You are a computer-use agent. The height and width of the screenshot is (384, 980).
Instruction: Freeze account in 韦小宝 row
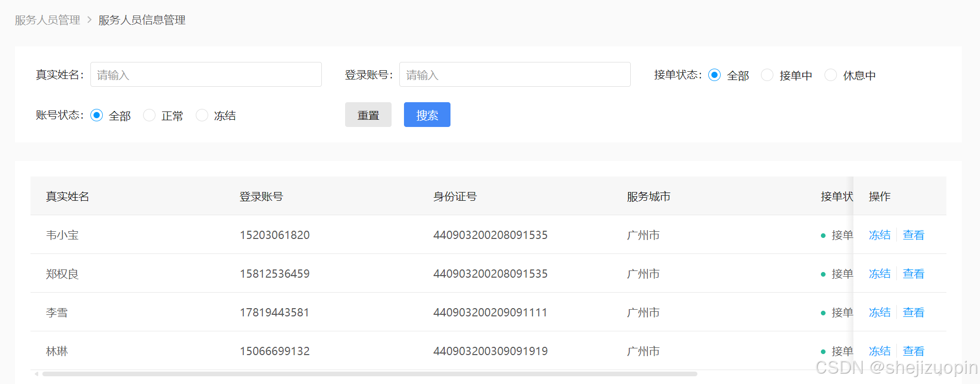(880, 235)
